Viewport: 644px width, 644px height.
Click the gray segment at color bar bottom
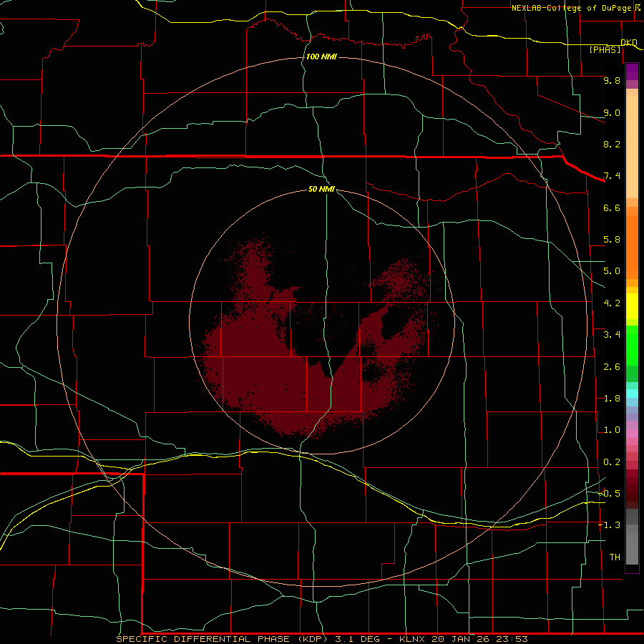click(632, 548)
